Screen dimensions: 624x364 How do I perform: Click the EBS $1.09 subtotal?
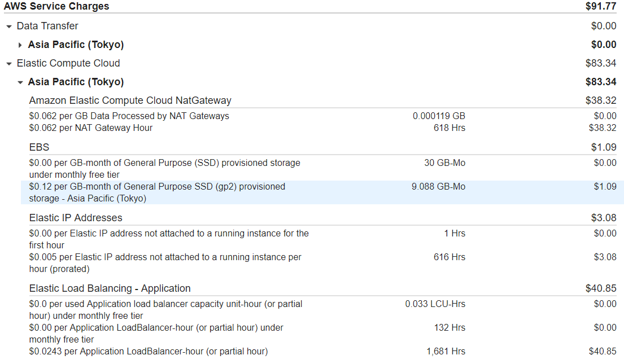(603, 147)
